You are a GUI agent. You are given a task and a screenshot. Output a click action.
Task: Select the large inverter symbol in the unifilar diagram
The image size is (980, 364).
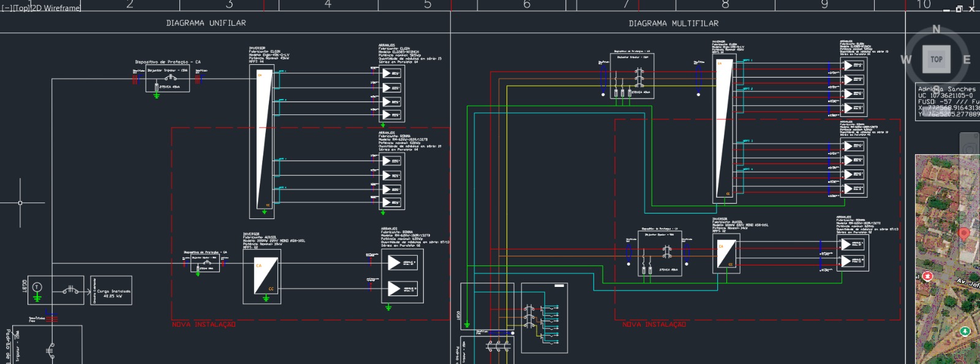tap(265, 139)
